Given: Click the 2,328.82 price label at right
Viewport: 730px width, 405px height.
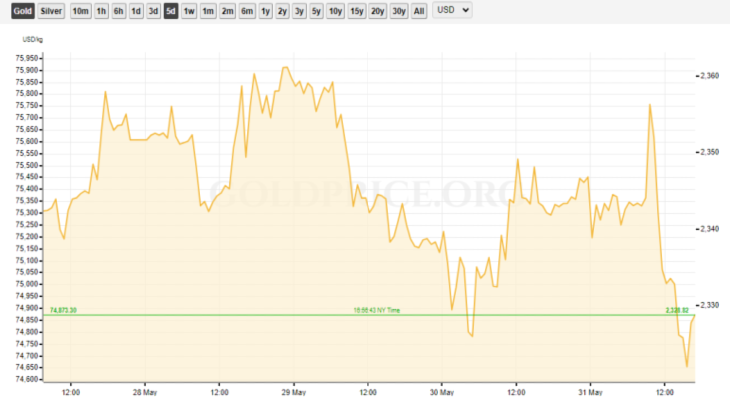Looking at the screenshot, I should [x=677, y=310].
